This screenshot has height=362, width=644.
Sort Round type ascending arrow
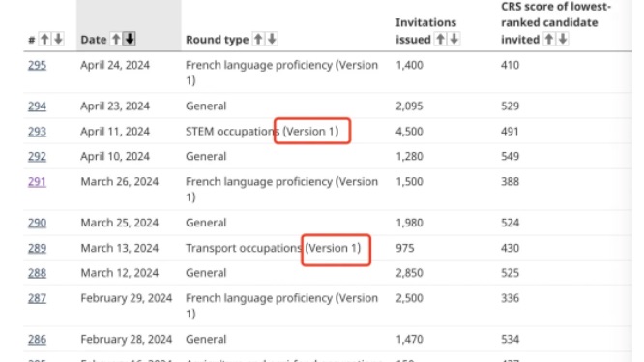point(258,39)
